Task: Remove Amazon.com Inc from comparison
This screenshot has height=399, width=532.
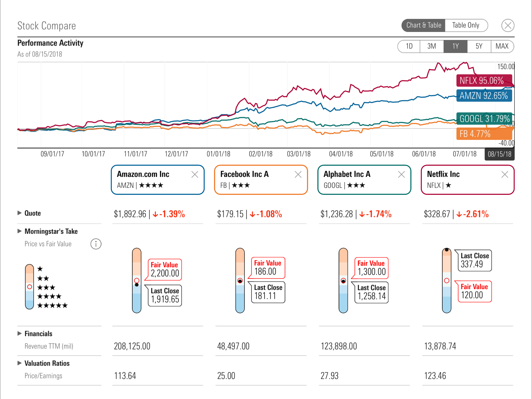Action: click(195, 175)
